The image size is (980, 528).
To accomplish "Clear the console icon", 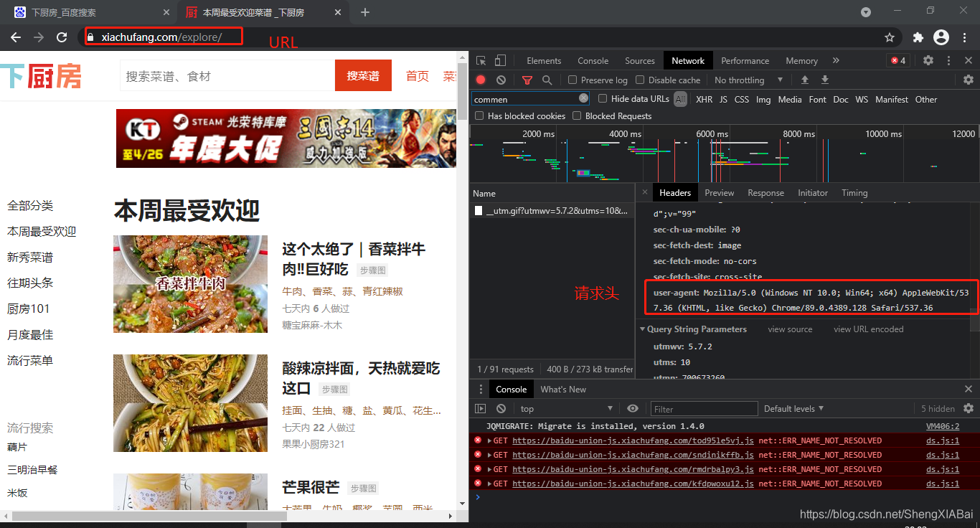I will (501, 409).
